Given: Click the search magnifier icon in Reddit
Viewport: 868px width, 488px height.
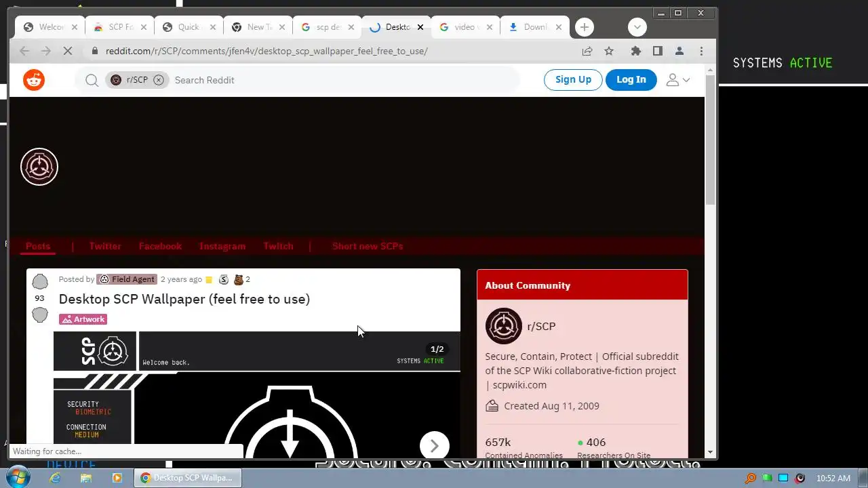Looking at the screenshot, I should (x=92, y=80).
